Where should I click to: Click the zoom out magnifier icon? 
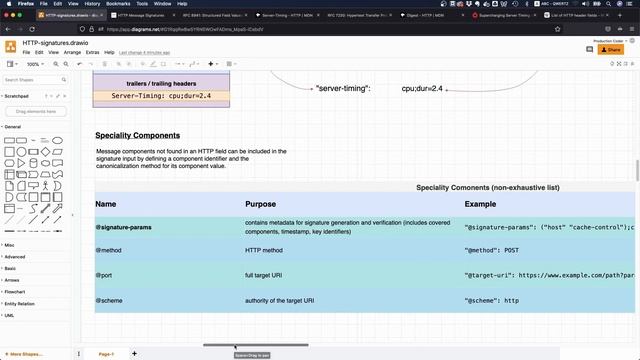click(66, 64)
